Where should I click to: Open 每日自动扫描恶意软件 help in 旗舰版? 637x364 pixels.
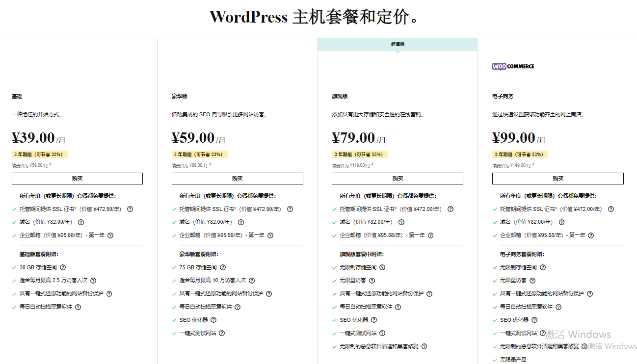[x=398, y=307]
